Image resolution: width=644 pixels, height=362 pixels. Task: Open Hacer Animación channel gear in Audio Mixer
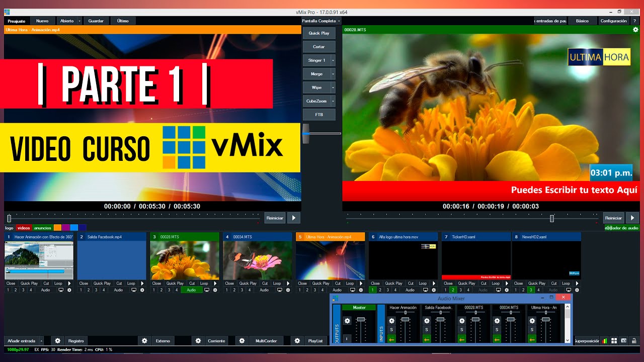(392, 321)
